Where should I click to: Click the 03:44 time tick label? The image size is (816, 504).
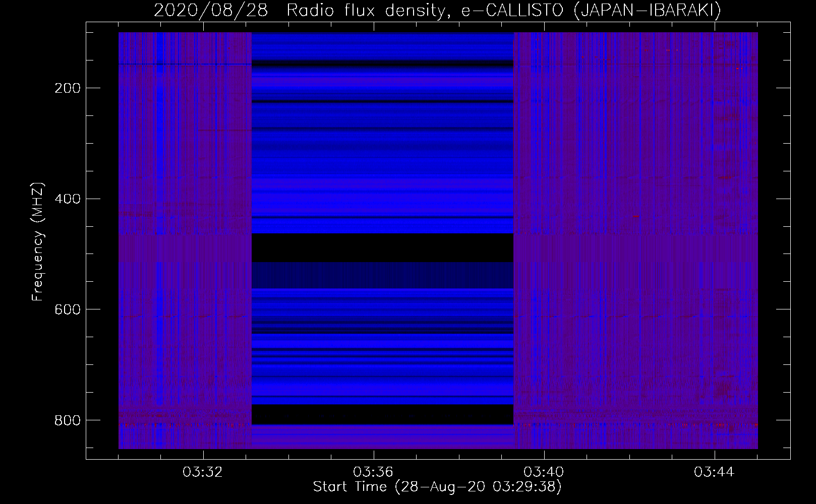click(714, 472)
